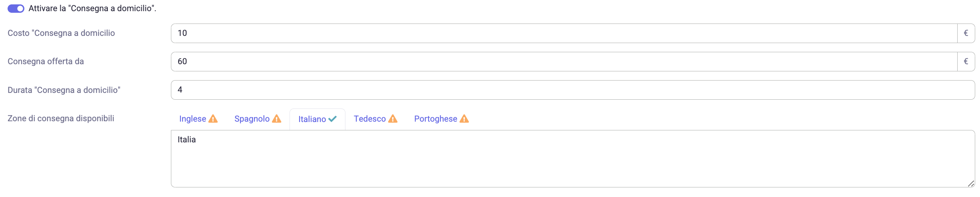Click the warning triangle beside Tedesco
980x197 pixels.
click(x=393, y=119)
